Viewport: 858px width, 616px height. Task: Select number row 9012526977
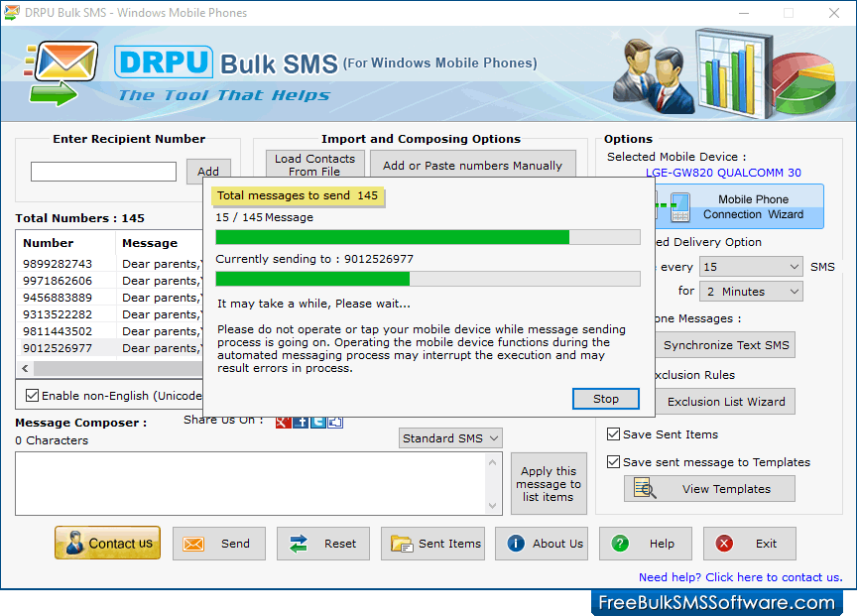pos(110,348)
